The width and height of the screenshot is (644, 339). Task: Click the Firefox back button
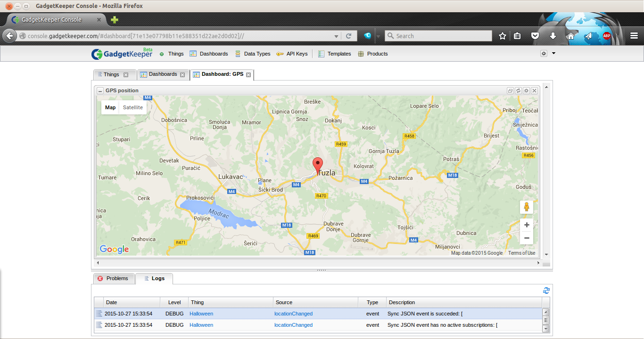tap(10, 36)
